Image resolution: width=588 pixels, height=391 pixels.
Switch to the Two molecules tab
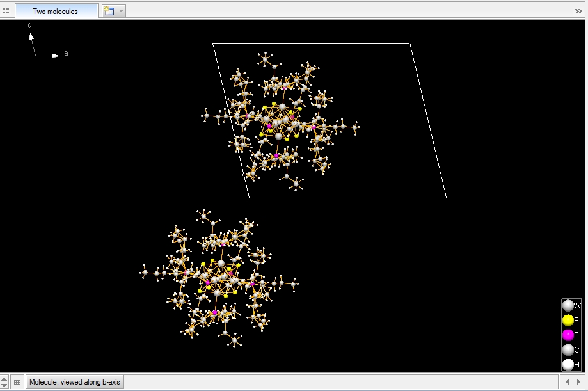click(x=56, y=11)
